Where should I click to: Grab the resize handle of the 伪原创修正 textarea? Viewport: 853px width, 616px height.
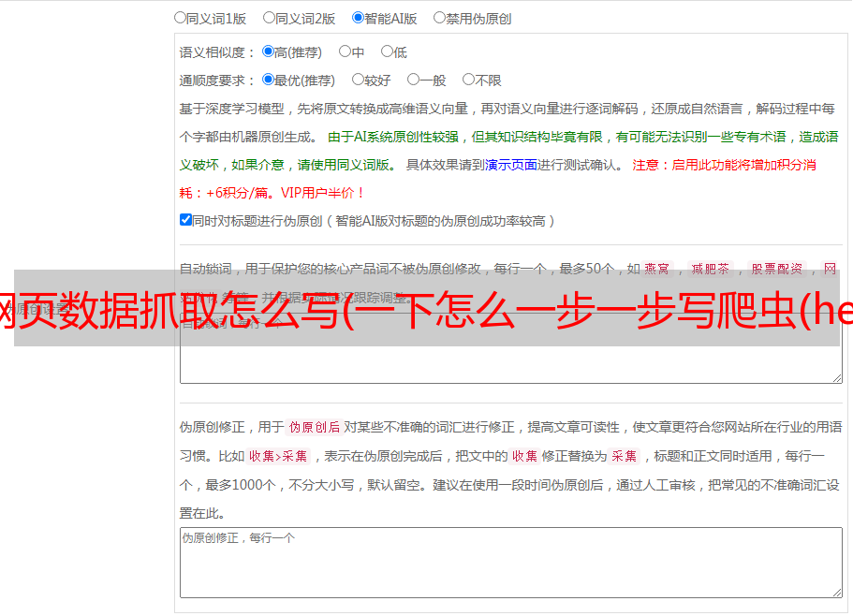point(837,594)
